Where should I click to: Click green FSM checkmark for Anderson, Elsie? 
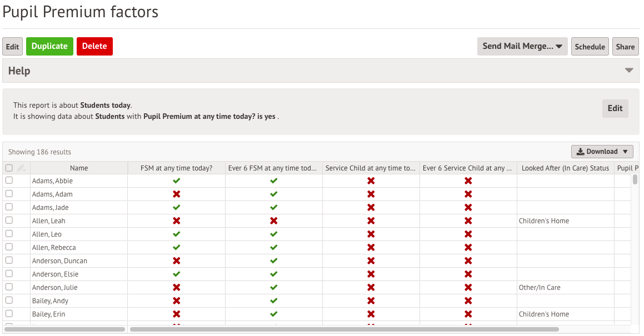177,274
